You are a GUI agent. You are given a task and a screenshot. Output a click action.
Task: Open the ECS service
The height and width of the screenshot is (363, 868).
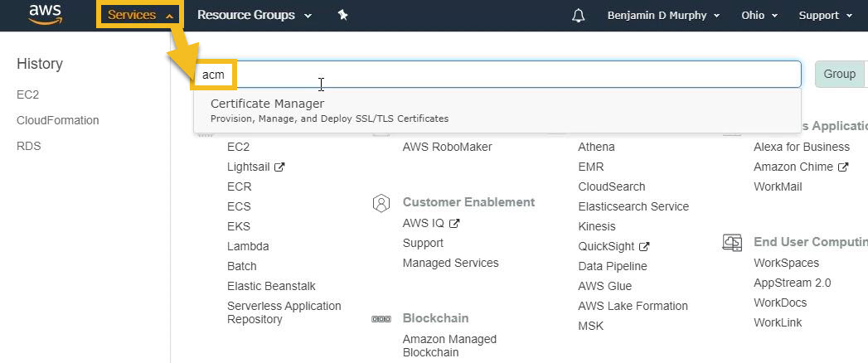239,206
